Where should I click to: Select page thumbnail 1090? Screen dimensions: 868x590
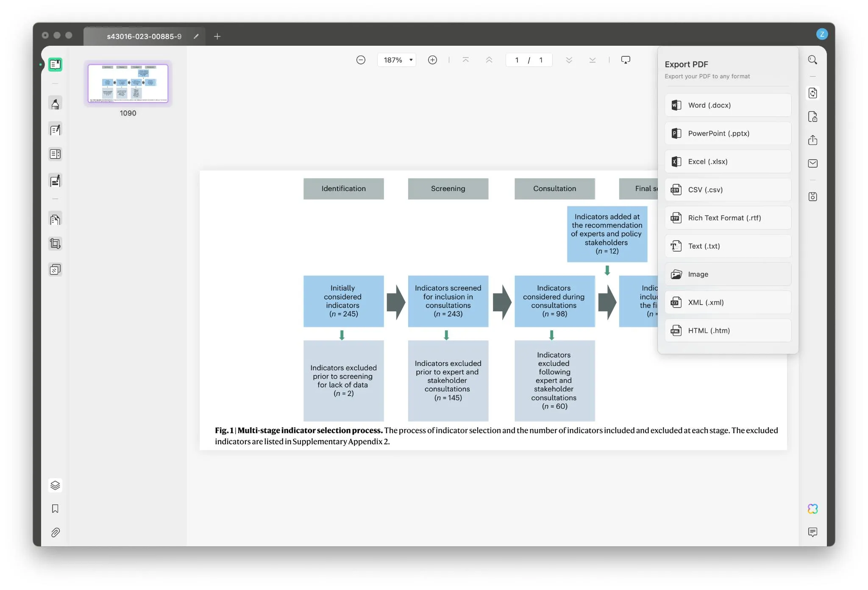[128, 83]
